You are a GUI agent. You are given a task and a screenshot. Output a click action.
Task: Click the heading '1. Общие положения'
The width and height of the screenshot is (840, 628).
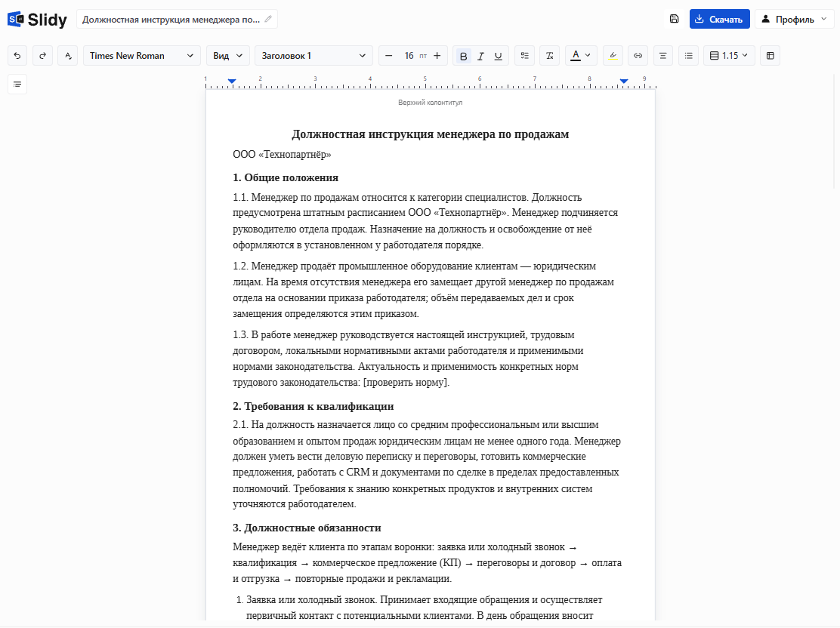coord(286,177)
